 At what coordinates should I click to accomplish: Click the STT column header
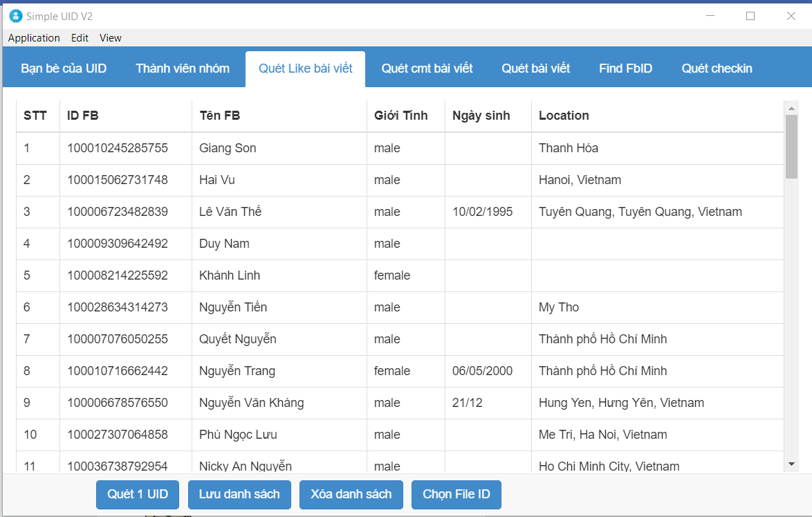click(38, 116)
